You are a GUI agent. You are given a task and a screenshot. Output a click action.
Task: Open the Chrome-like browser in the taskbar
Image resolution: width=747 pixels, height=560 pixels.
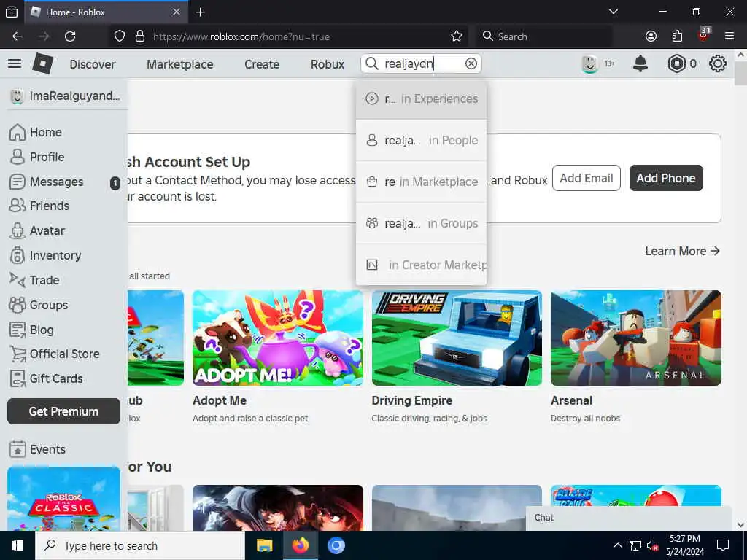click(x=336, y=545)
